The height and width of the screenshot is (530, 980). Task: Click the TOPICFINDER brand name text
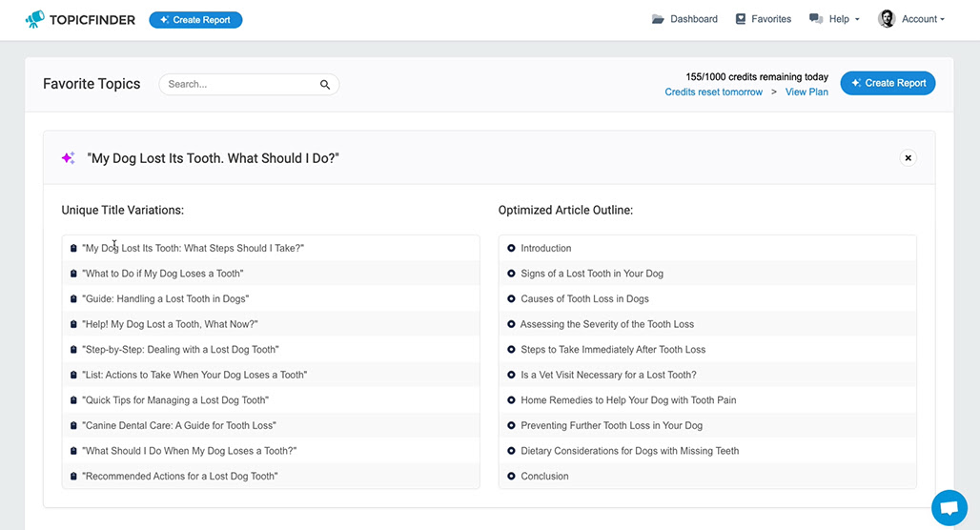point(92,20)
